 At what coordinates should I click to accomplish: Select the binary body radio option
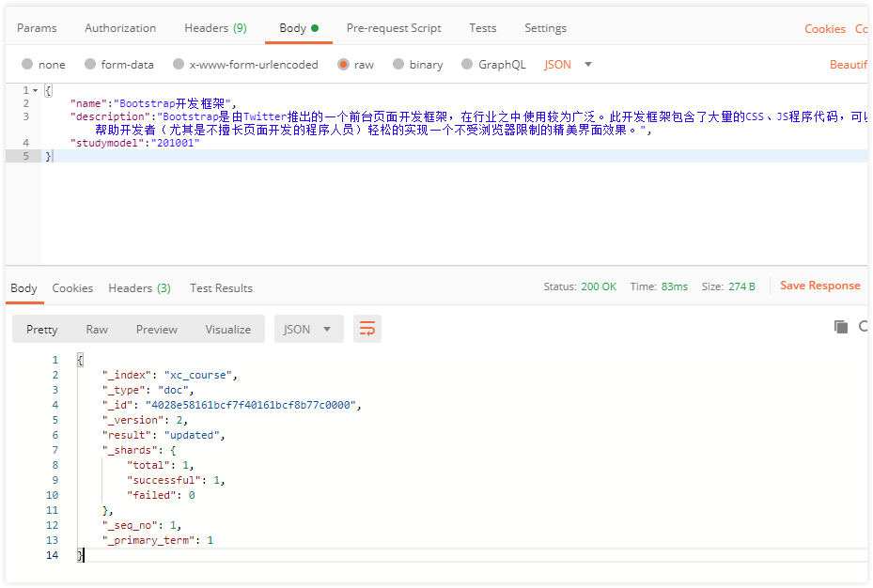[x=398, y=65]
